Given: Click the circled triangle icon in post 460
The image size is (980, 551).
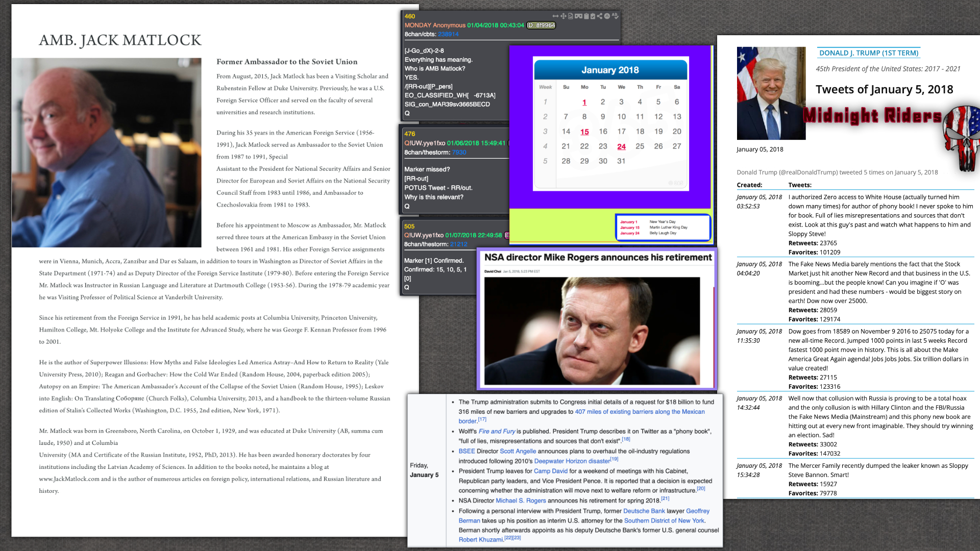Looking at the screenshot, I should pos(607,16).
